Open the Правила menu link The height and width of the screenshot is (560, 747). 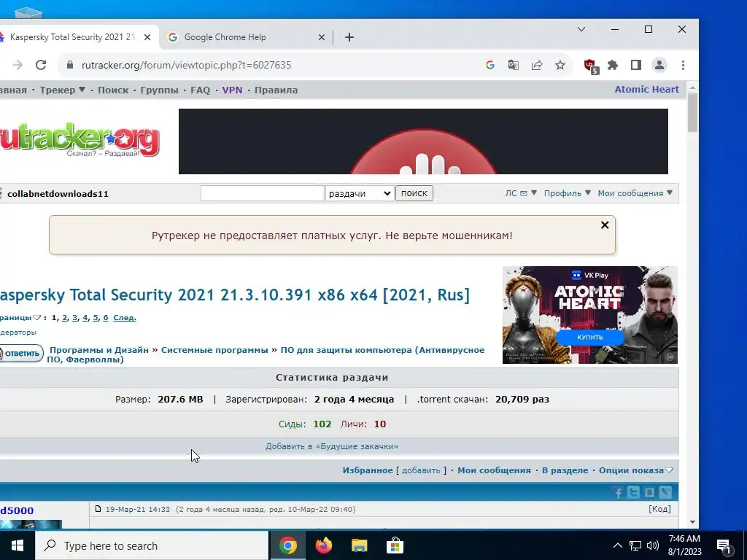tap(276, 90)
